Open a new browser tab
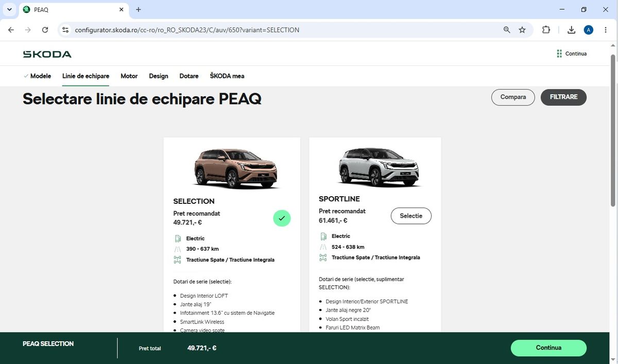The width and height of the screenshot is (618, 364). pos(139,9)
